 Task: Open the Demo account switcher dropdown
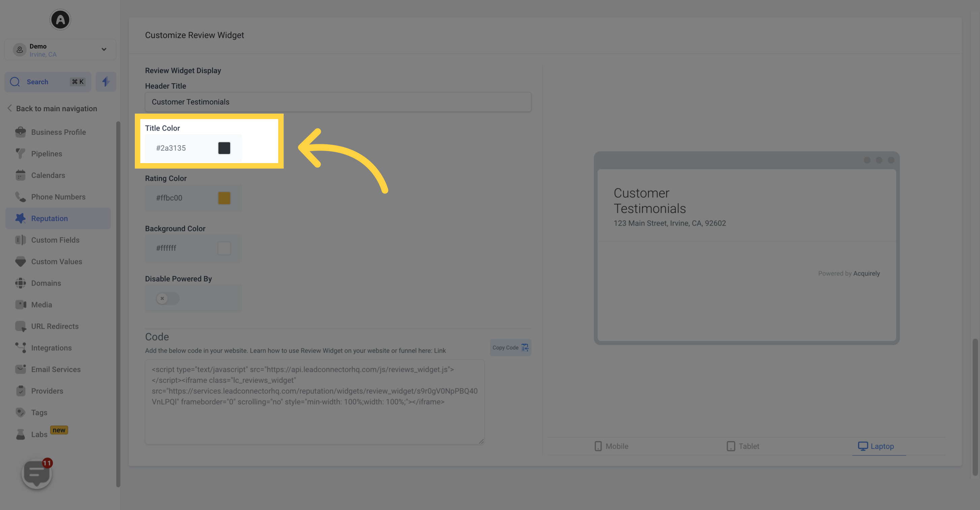(x=60, y=50)
